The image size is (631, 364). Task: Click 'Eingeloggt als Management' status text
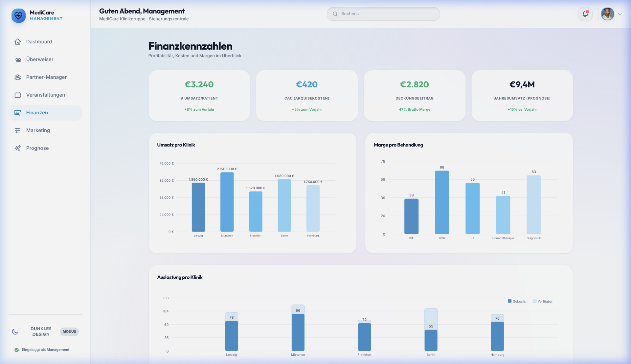tap(46, 350)
